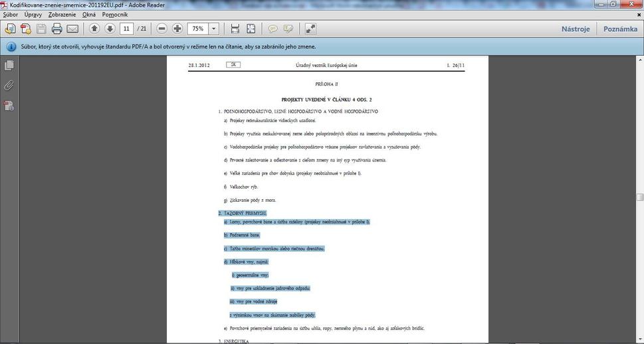Click the 75% zoom value field

coord(198,29)
